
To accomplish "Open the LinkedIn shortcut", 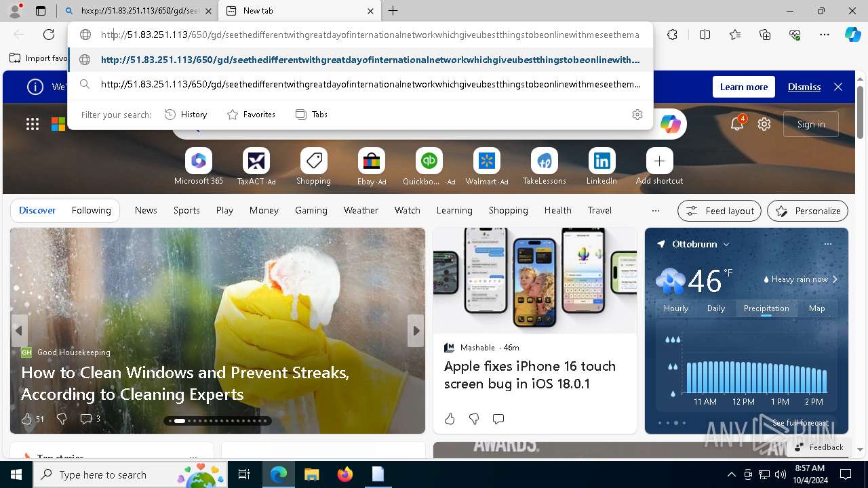I will [x=601, y=167].
